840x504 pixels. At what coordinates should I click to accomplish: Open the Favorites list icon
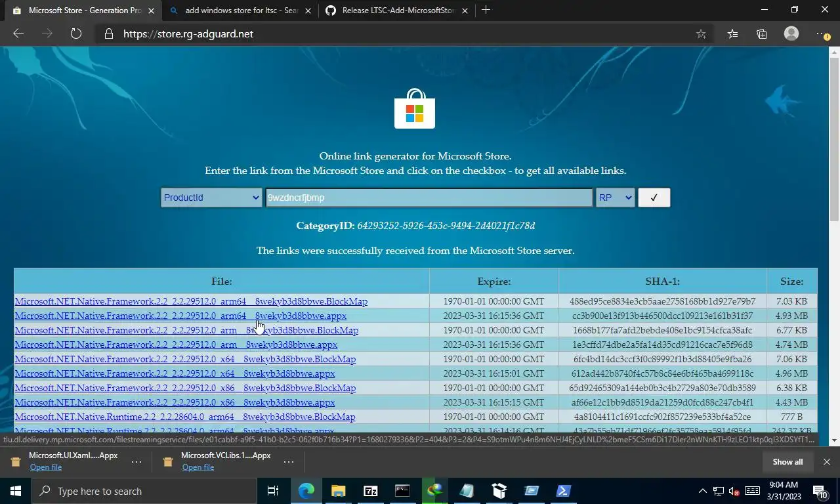732,33
